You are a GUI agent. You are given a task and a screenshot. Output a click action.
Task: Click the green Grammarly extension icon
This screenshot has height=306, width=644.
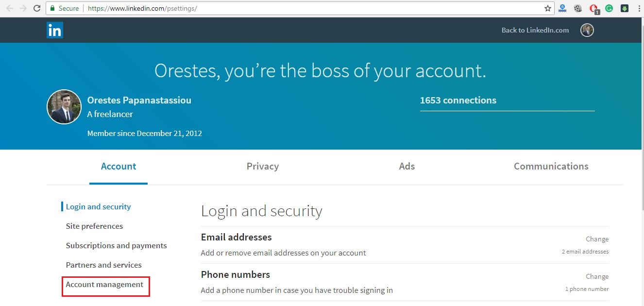pyautogui.click(x=609, y=8)
